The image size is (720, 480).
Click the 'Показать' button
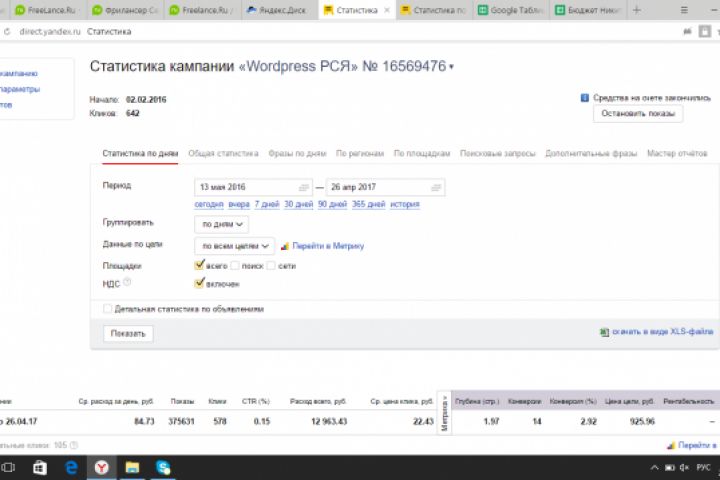pos(128,333)
